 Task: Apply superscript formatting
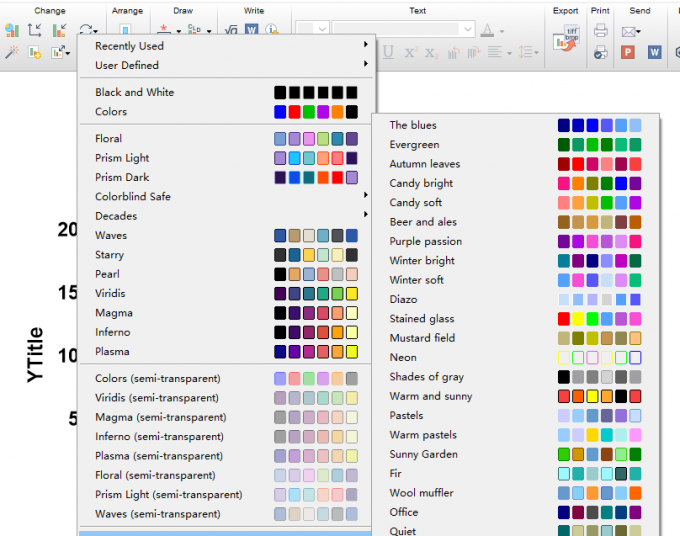411,52
